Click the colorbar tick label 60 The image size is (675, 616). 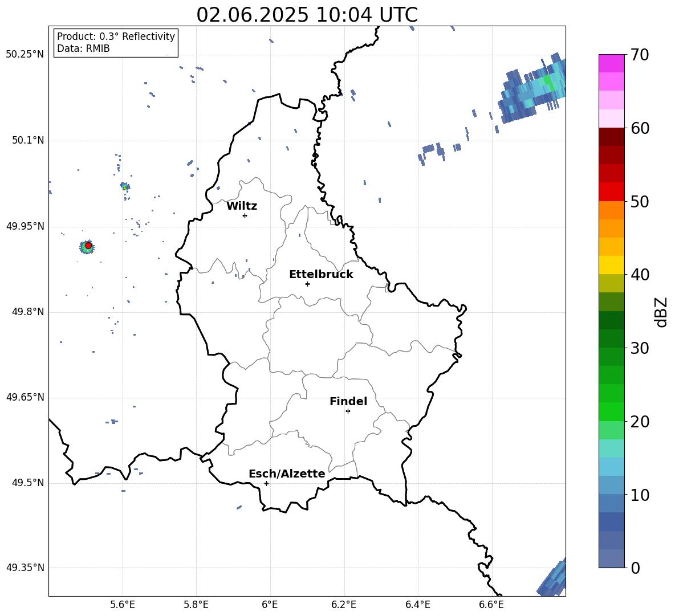[640, 128]
